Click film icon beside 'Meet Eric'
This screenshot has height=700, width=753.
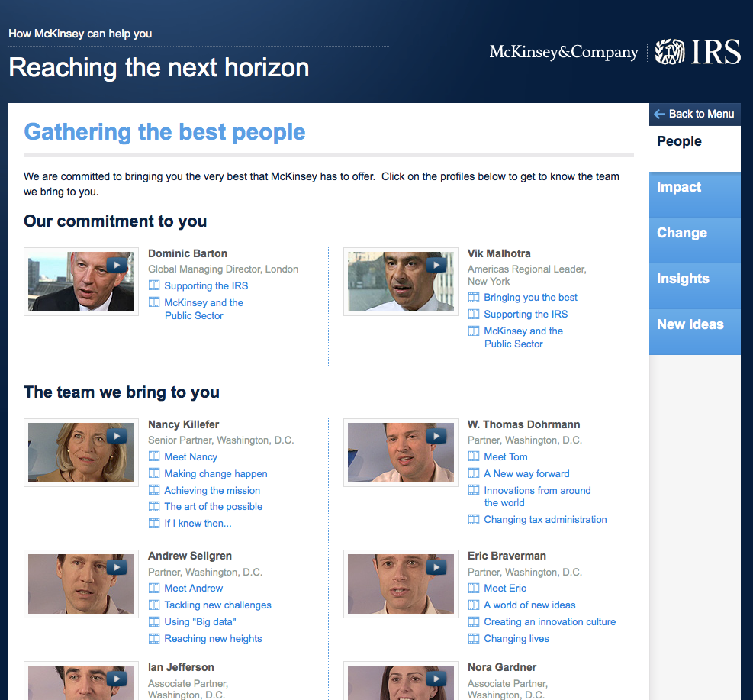point(474,588)
